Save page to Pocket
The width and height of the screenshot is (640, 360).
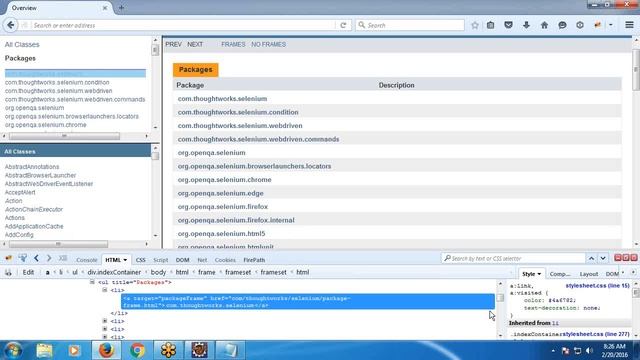508,25
